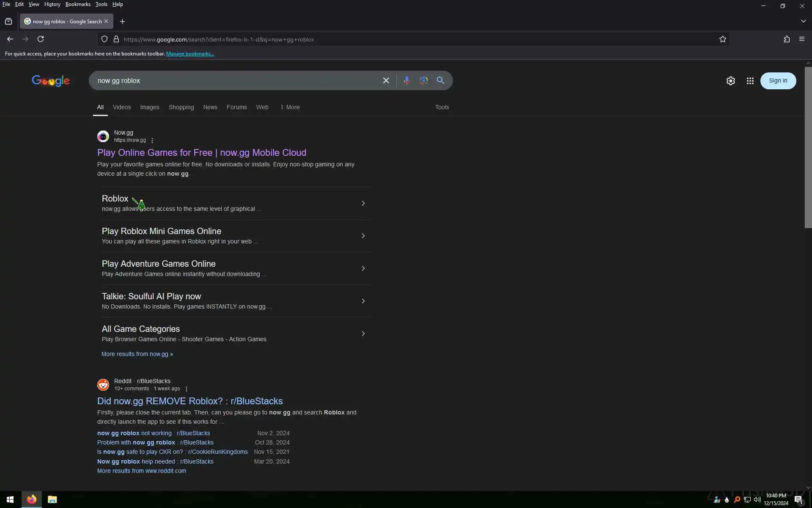Viewport: 812px width, 508px height.
Task: Switch to the Images results tab
Action: (x=150, y=108)
